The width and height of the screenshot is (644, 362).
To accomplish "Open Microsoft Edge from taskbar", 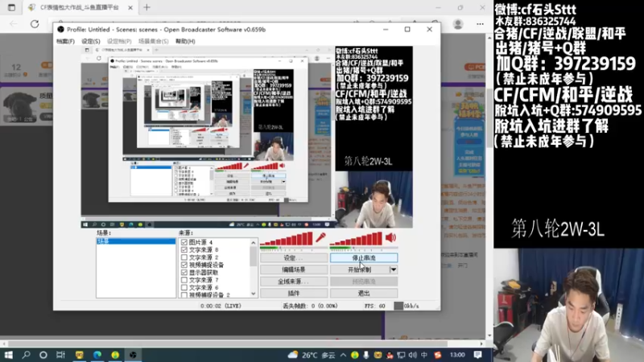I will (x=97, y=355).
